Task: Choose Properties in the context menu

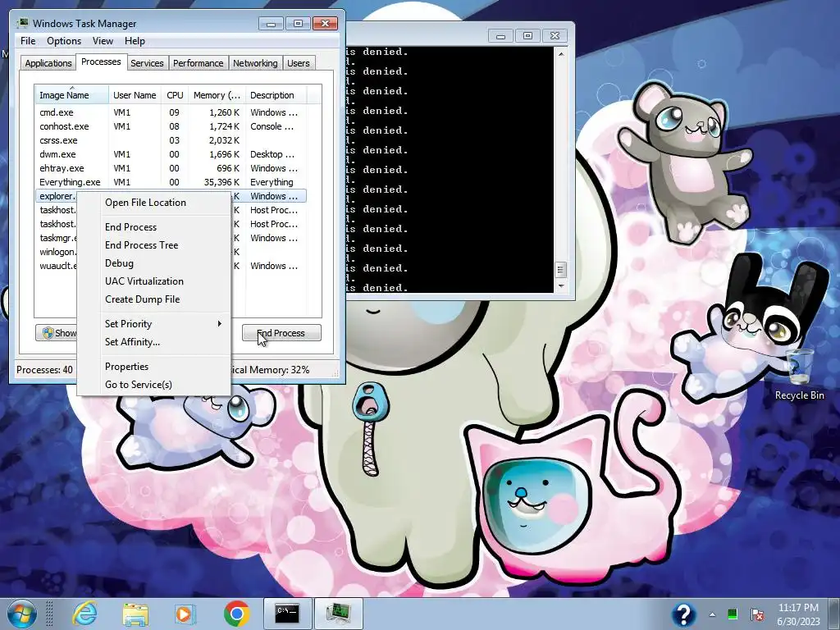Action: coord(154,367)
